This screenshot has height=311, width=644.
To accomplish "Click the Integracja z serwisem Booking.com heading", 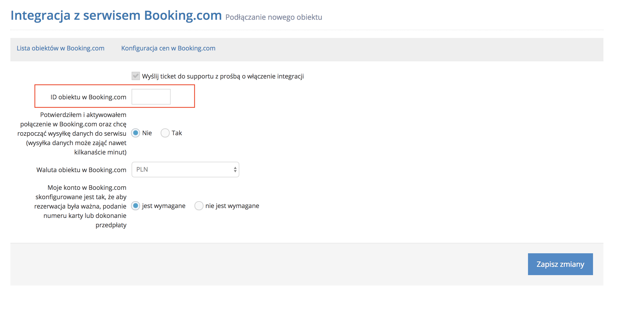I will pos(116,16).
